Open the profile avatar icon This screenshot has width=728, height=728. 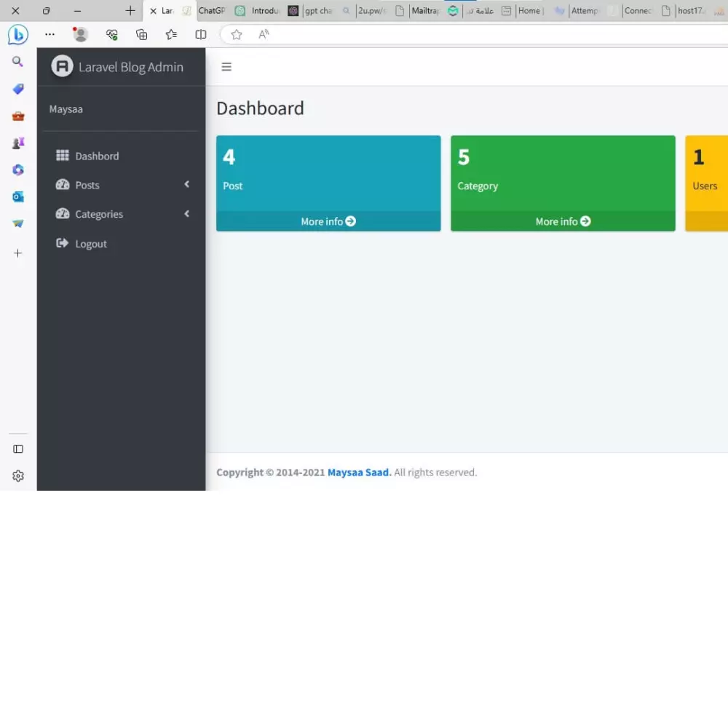(x=80, y=34)
